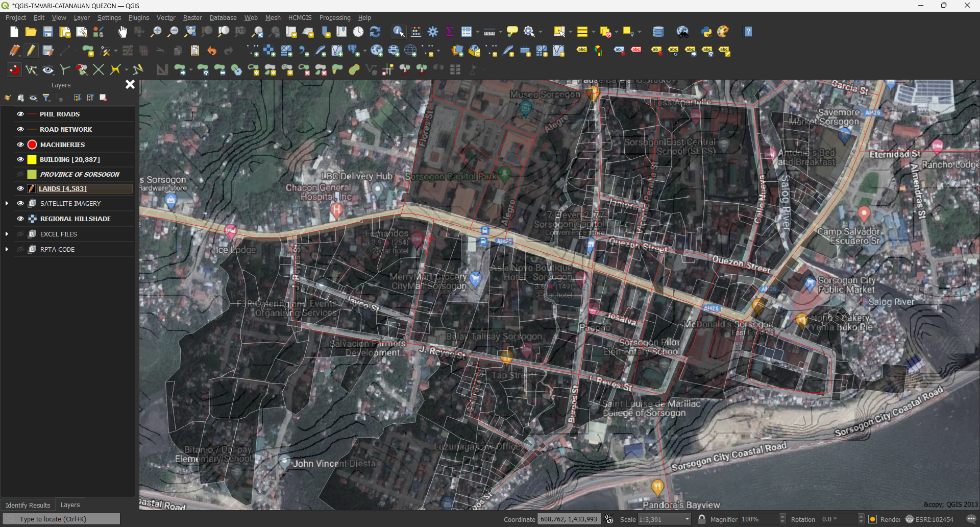This screenshot has height=527, width=980.
Task: Select the Identify Features tool
Action: (x=399, y=31)
